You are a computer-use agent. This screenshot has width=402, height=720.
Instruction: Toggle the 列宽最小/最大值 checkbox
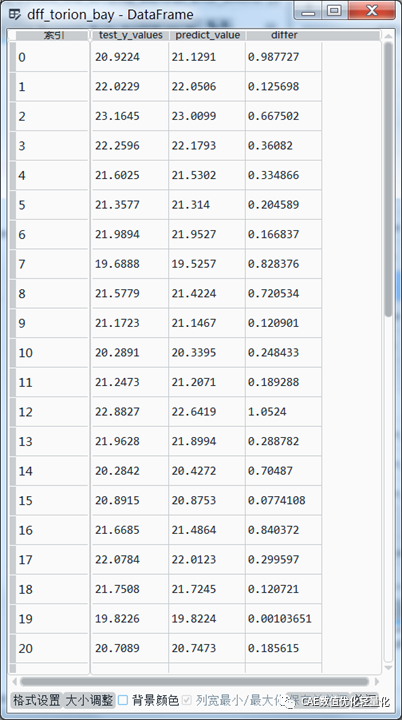186,700
